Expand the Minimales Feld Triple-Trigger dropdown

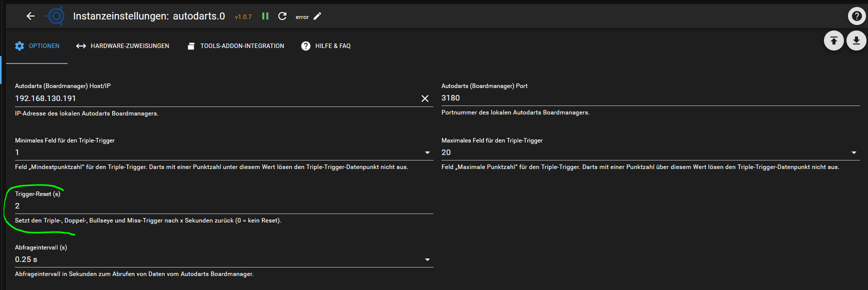[427, 152]
